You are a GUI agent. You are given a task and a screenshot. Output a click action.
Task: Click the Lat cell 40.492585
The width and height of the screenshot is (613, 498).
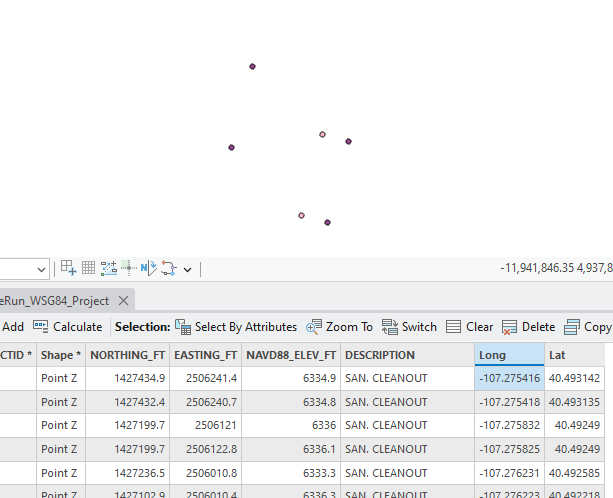(x=574, y=473)
